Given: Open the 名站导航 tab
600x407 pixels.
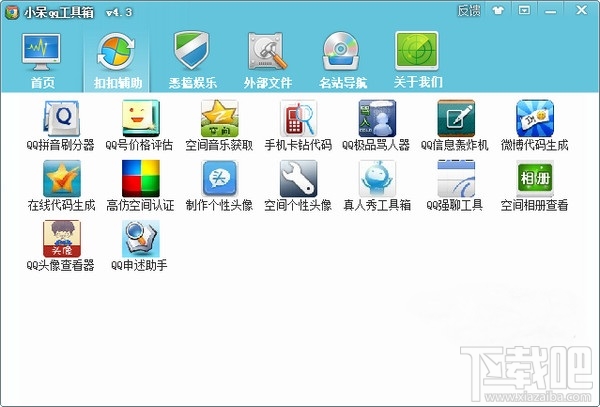Looking at the screenshot, I should coord(342,61).
